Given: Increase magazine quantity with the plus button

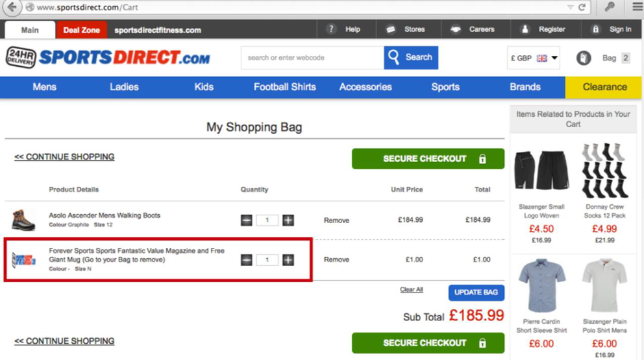Looking at the screenshot, I should click(288, 260).
